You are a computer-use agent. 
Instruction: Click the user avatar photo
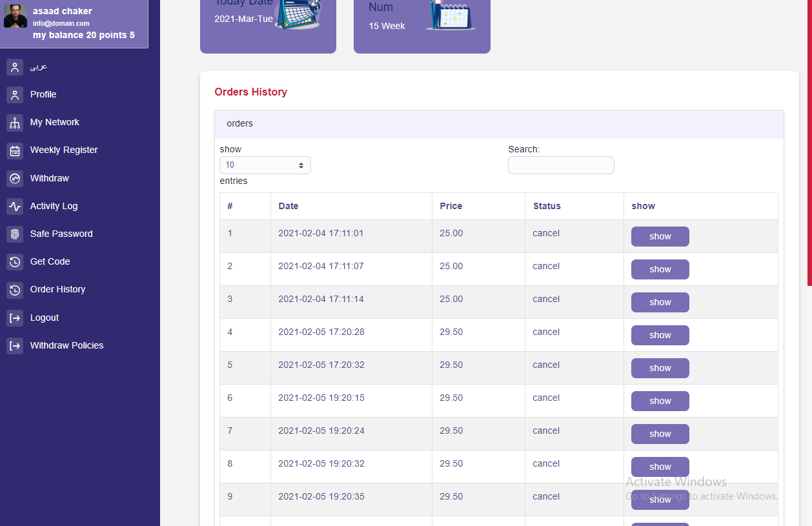[15, 16]
